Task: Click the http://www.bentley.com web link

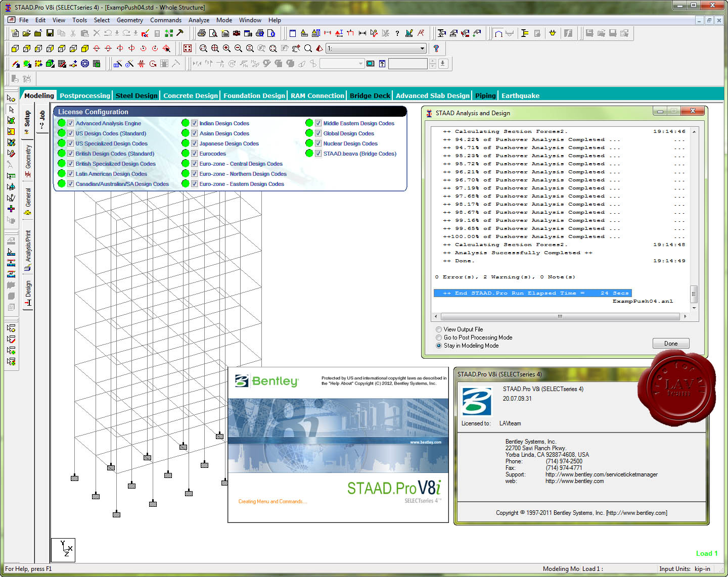Action: (x=574, y=481)
